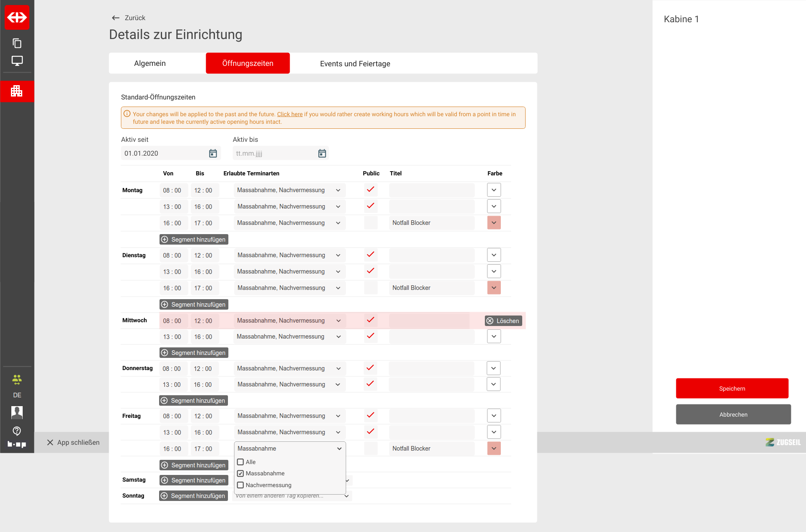Viewport: 806px width, 532px height.
Task: Open Dienstag 08:00 Farbe dropdown
Action: [x=494, y=255]
